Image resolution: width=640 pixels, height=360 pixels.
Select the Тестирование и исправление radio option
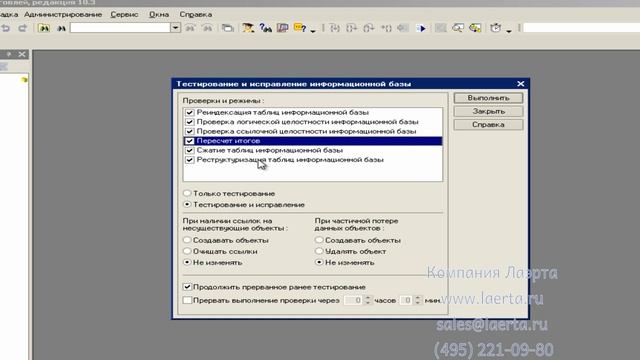tap(187, 204)
